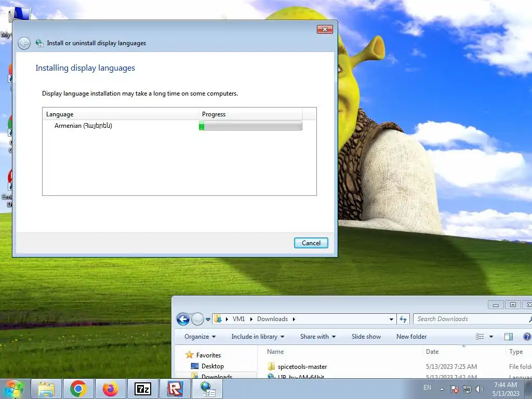The height and width of the screenshot is (399, 532).
Task: Maximize the Downloads Explorer window
Action: pos(513,304)
